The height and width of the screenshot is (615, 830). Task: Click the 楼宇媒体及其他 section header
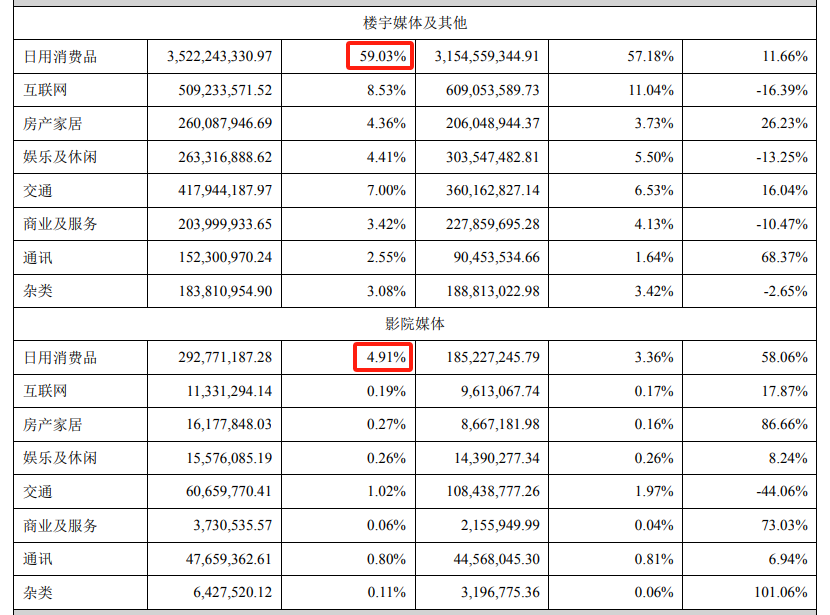[414, 22]
